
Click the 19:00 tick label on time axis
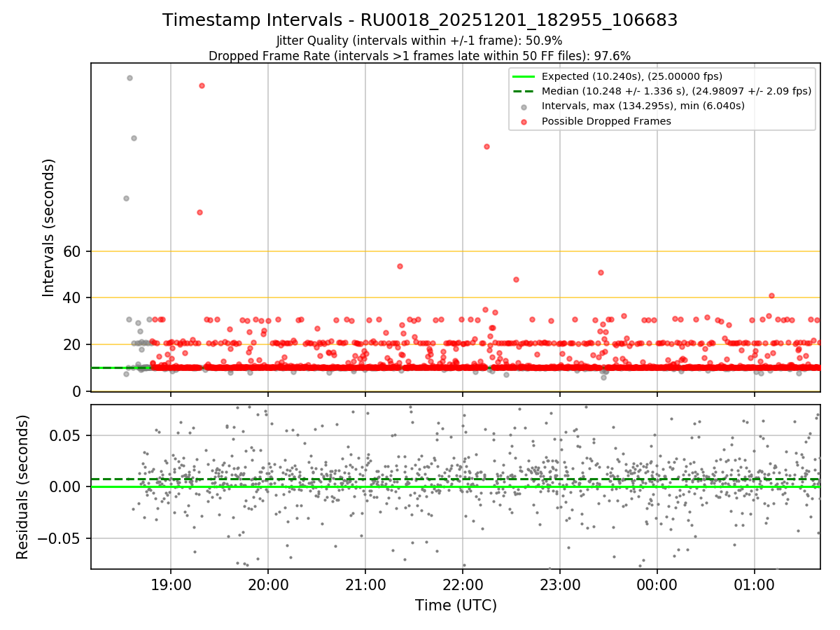point(171,585)
